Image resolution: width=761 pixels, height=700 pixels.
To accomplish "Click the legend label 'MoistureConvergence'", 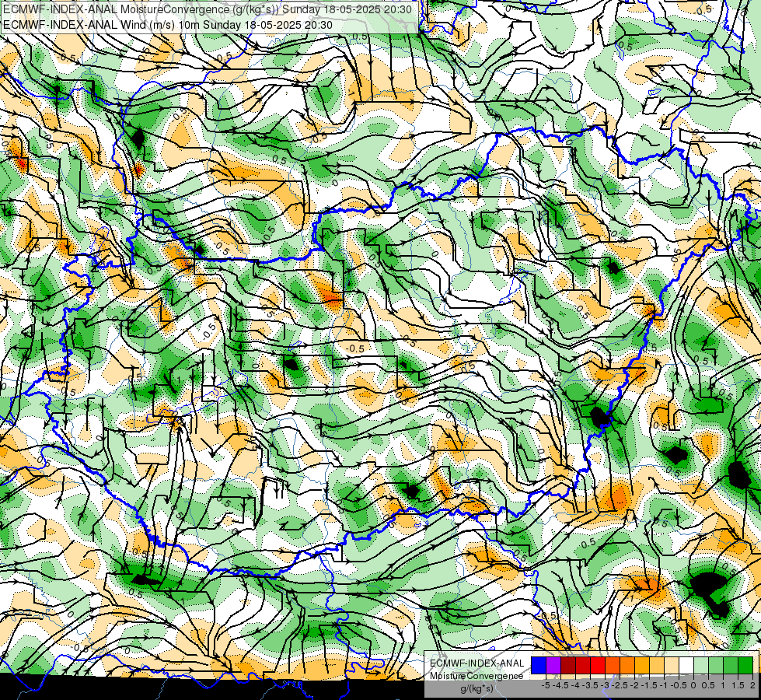I will point(476,676).
